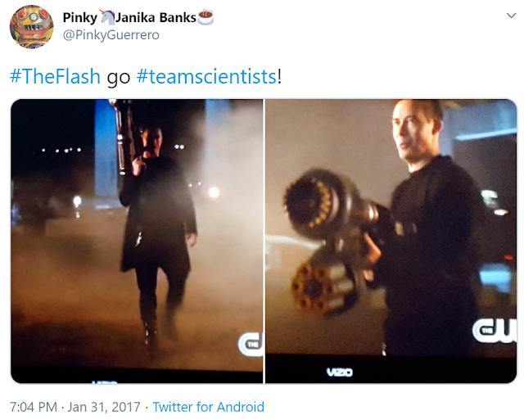Click the CW logo in left photo
Viewport: 524px width, 420px height.
(251, 344)
